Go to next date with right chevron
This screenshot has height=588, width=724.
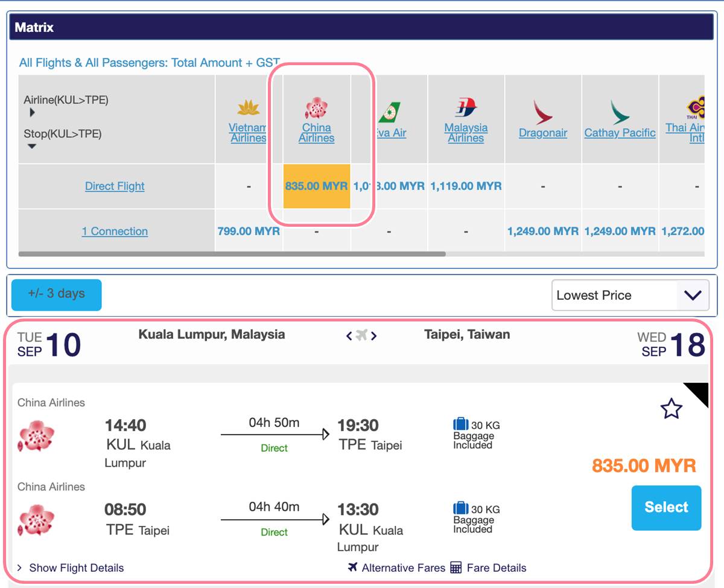tap(374, 336)
